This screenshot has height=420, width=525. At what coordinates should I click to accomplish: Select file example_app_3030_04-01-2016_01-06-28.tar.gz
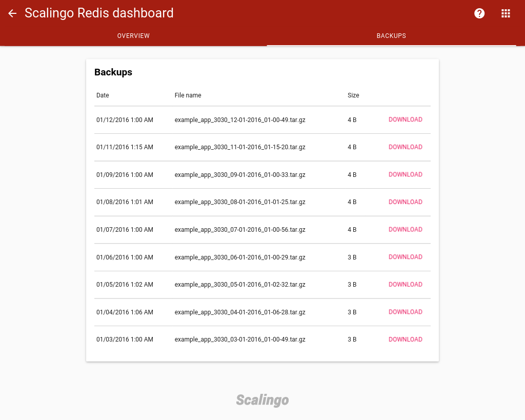[240, 312]
